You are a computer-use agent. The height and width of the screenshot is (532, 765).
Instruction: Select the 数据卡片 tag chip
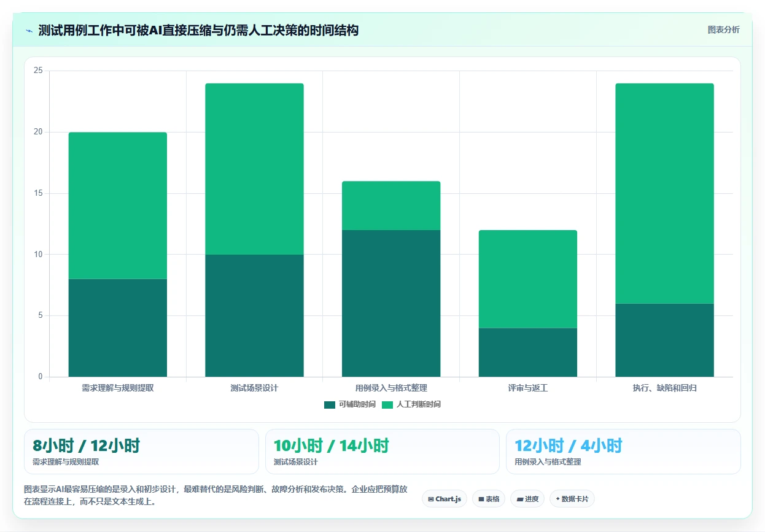coord(572,499)
